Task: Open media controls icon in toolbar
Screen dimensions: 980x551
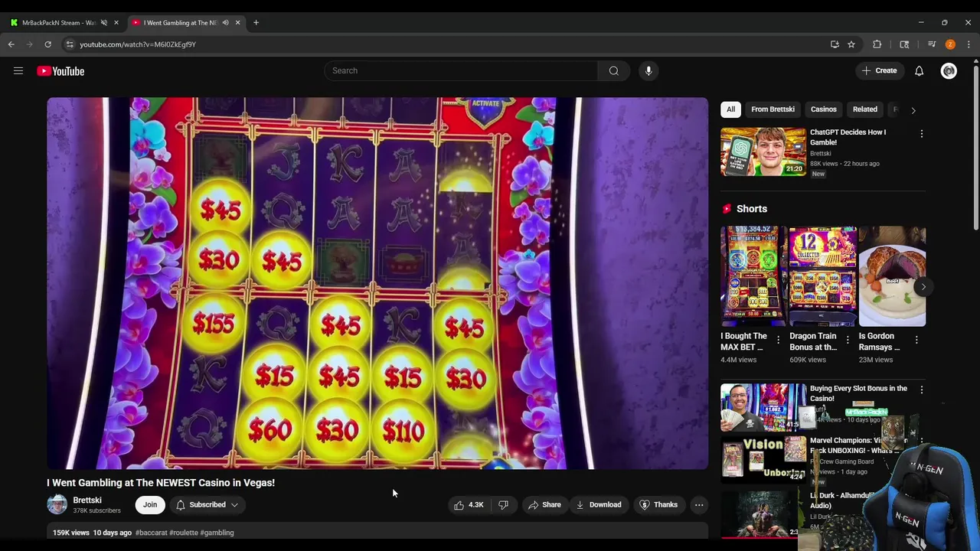Action: 932,44
